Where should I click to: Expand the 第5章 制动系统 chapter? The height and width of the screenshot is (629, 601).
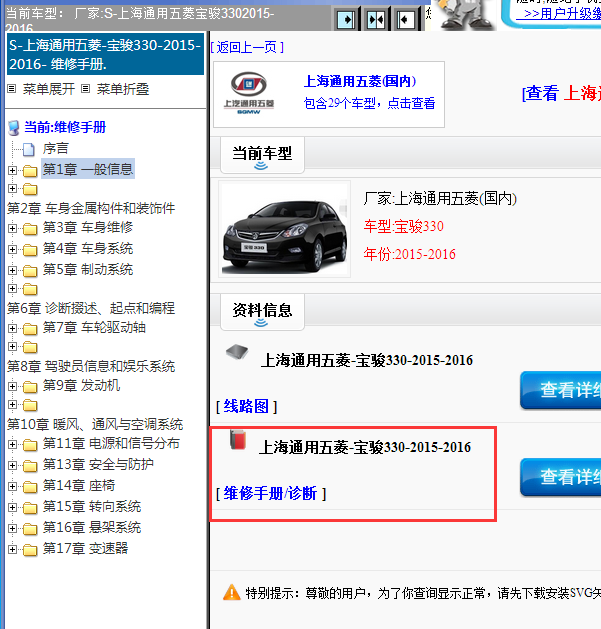pyautogui.click(x=12, y=270)
